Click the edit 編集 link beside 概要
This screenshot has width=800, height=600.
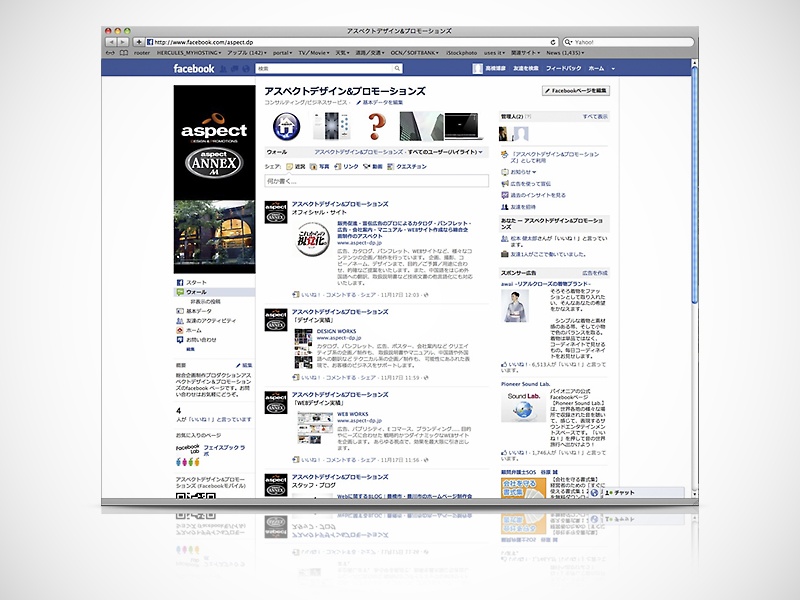click(x=244, y=365)
